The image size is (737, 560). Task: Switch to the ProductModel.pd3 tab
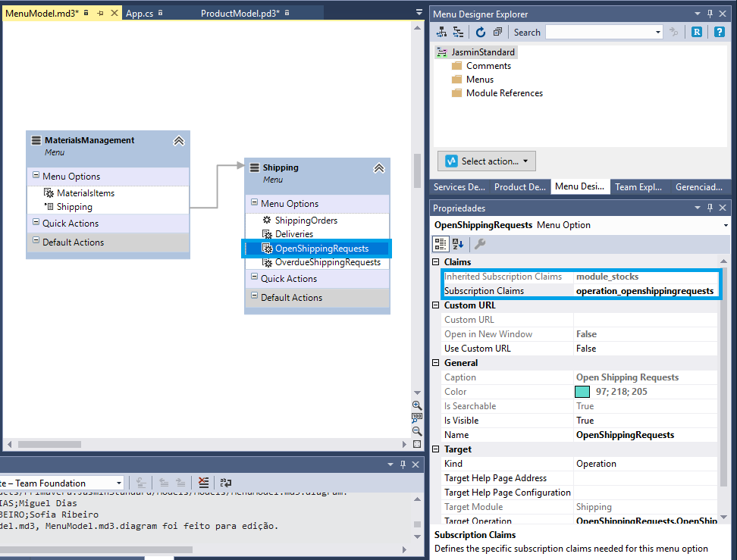(240, 13)
